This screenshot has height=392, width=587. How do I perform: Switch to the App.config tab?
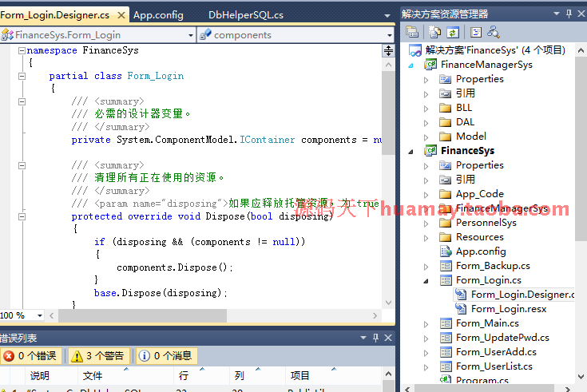click(158, 15)
